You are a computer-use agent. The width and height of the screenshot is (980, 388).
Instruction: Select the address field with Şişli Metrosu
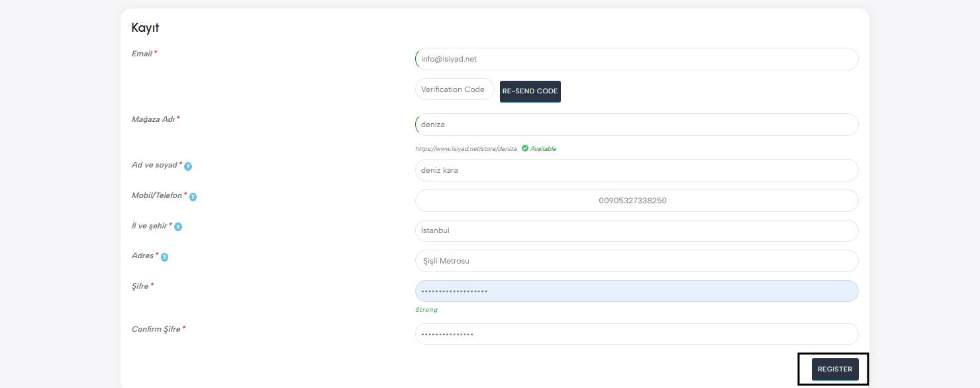tap(636, 261)
